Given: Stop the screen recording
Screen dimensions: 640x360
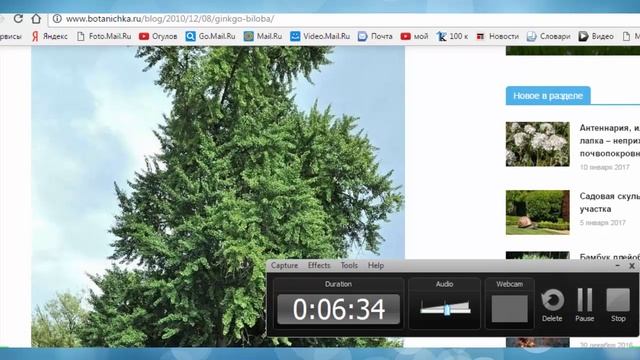Looking at the screenshot, I should click(x=618, y=305).
